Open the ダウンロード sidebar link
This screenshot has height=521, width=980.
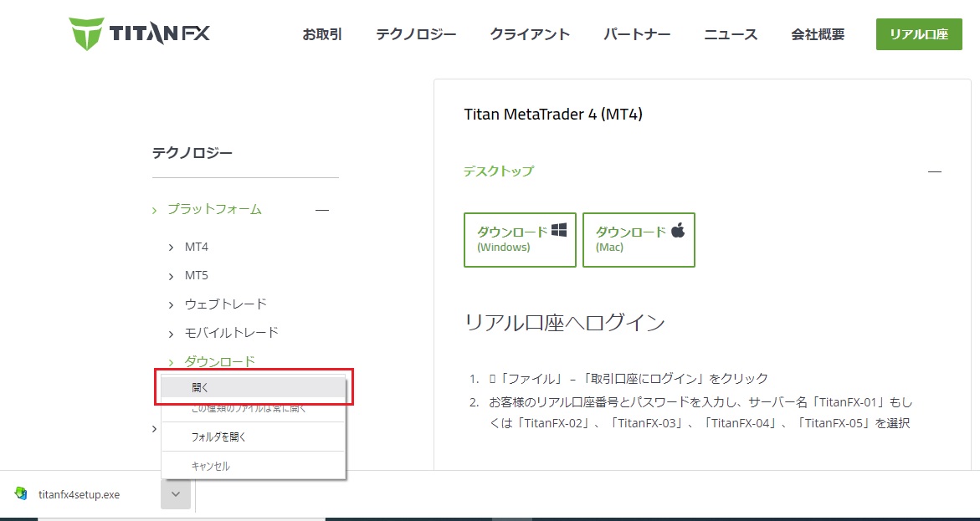pos(220,361)
